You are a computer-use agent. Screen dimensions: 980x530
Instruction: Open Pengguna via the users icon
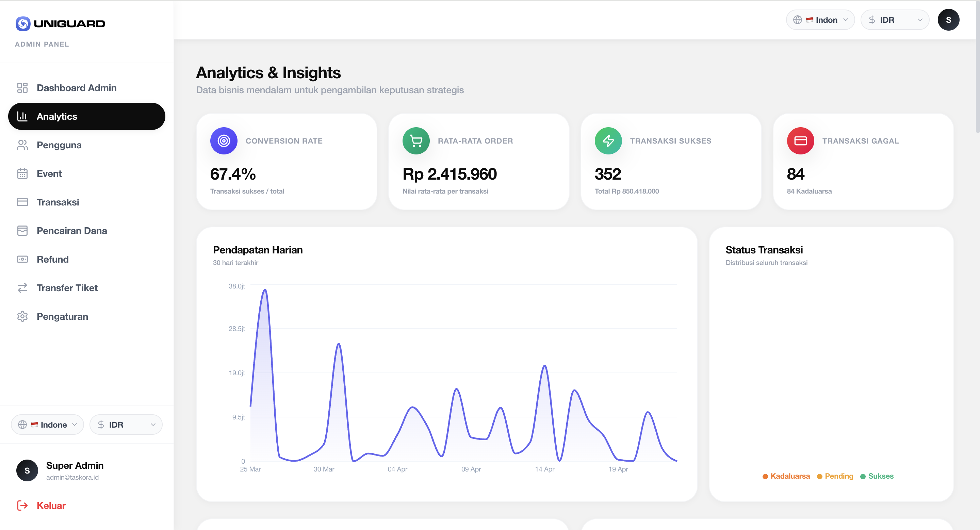point(22,145)
